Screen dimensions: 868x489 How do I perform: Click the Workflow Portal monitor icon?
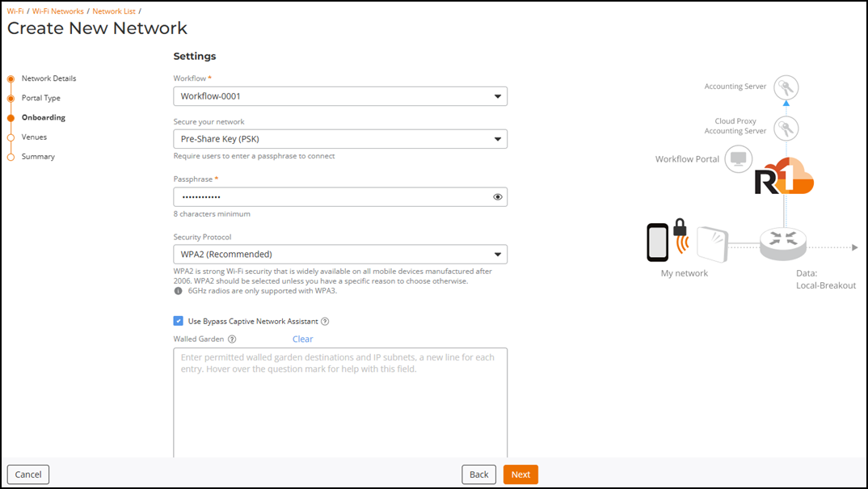click(x=738, y=159)
